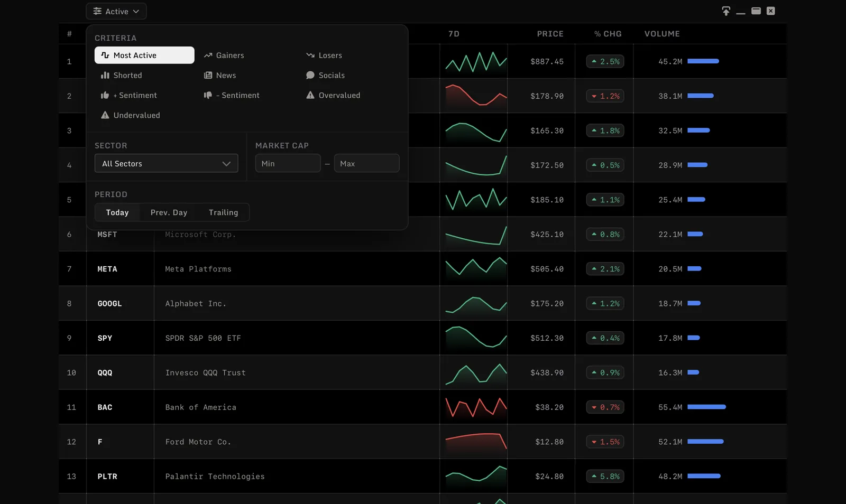Click the 2.1% change badge for META

point(605,269)
